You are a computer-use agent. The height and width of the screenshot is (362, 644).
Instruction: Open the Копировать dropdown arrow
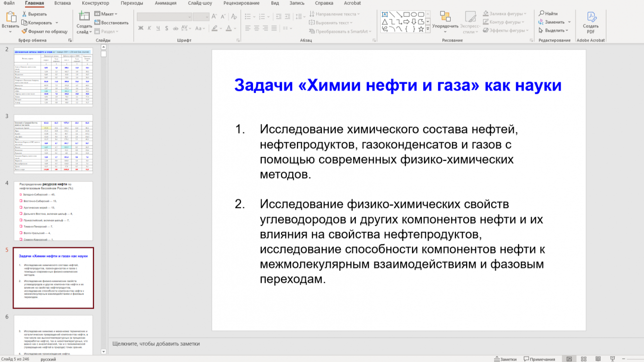[x=57, y=23]
